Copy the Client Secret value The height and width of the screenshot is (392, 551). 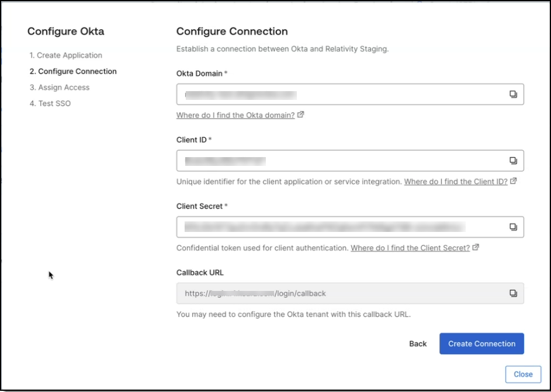pyautogui.click(x=513, y=227)
